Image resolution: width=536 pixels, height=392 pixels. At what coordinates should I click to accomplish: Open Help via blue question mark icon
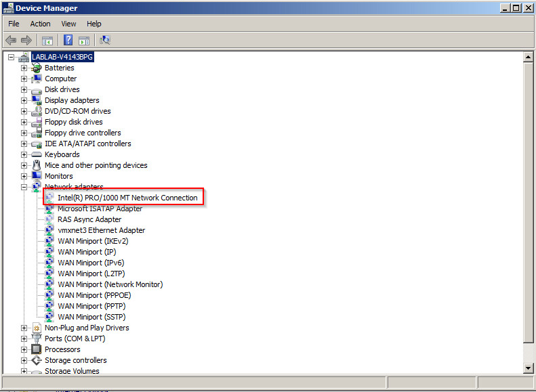point(68,41)
